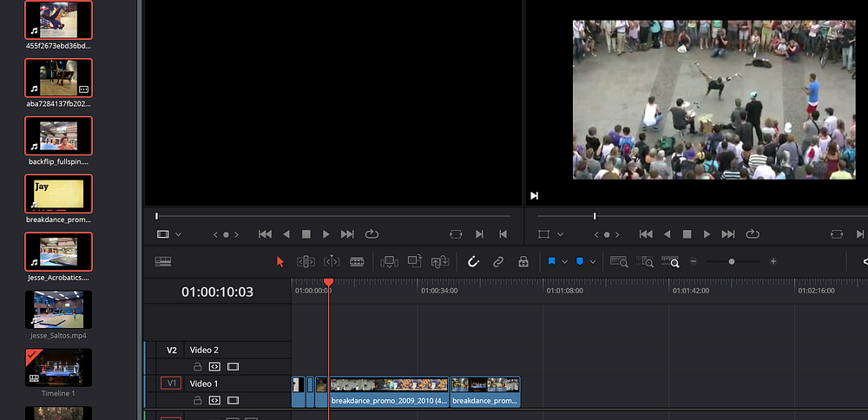Toggle timeline Snapping magnet
Screen dimensions: 868x420
tap(473, 261)
